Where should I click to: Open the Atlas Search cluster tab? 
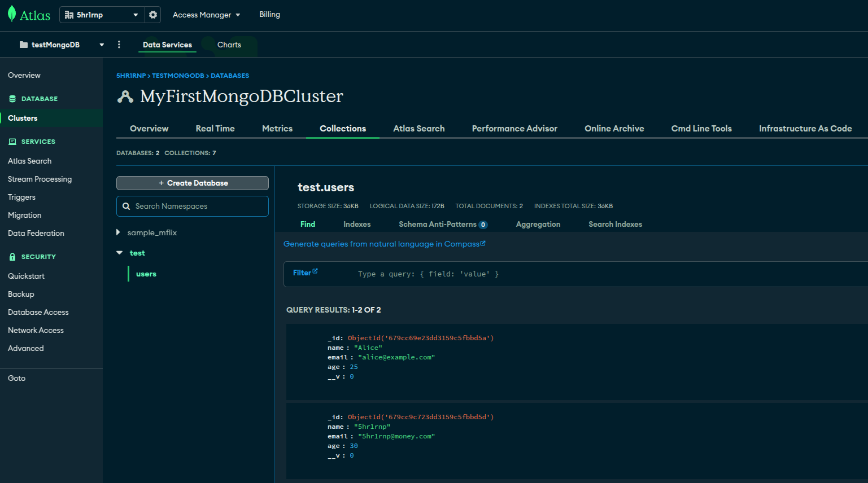coord(419,129)
